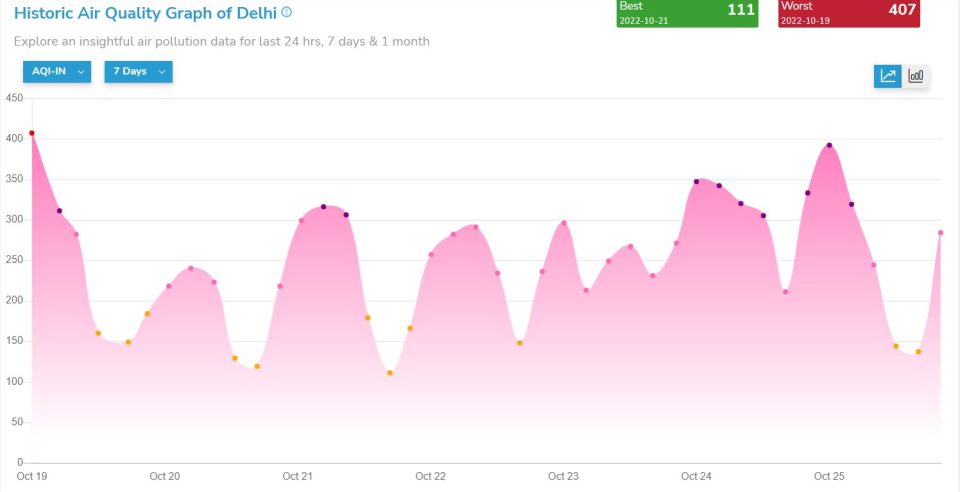Click the green Best 111 card
960x492 pixels.
687,13
